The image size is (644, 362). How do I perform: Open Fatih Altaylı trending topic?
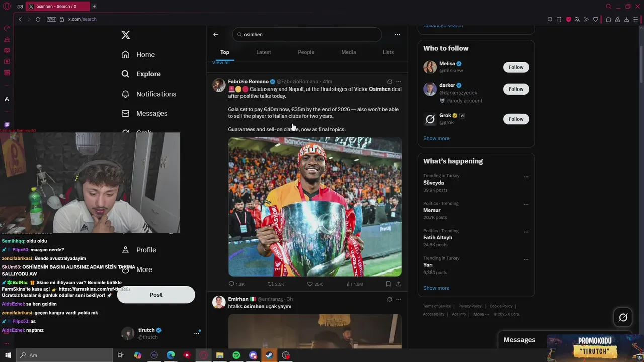tap(438, 238)
